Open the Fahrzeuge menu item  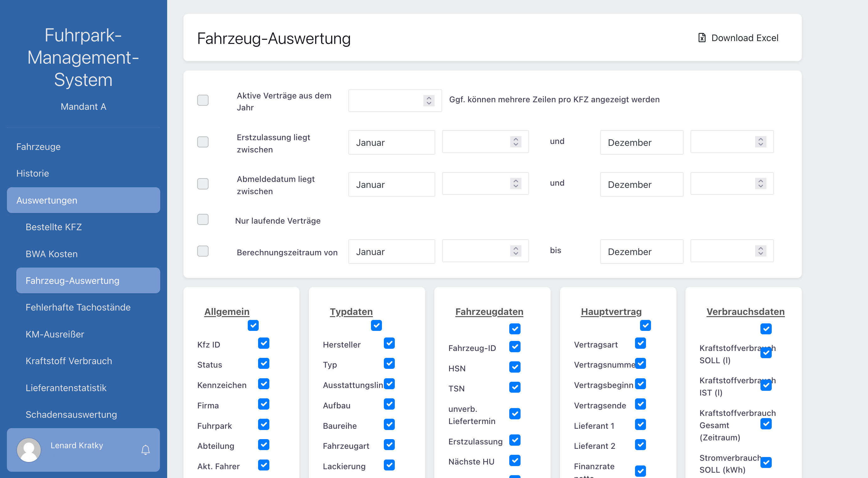click(38, 147)
